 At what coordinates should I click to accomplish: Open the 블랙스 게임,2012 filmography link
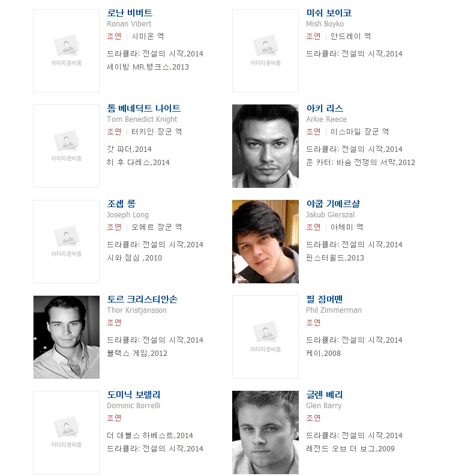[x=137, y=353]
